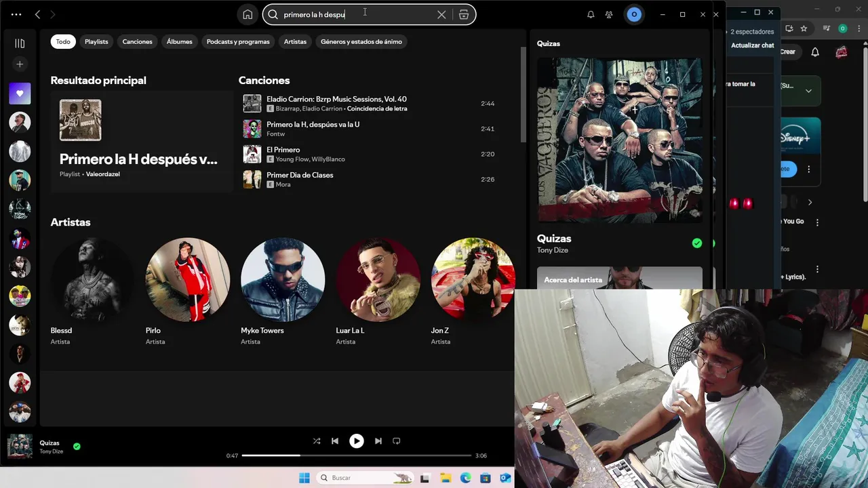Open the Browse icon beside search bar
Viewport: 868px width, 488px height.
coord(464,14)
